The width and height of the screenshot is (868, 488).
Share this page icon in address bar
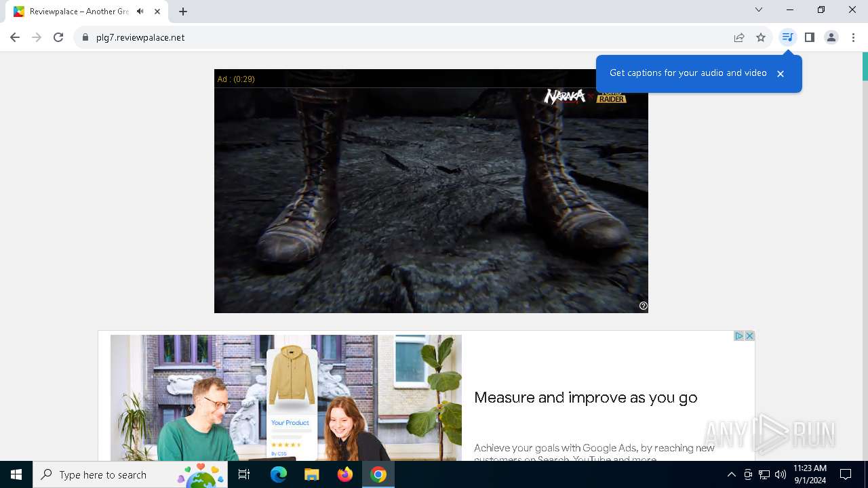739,37
